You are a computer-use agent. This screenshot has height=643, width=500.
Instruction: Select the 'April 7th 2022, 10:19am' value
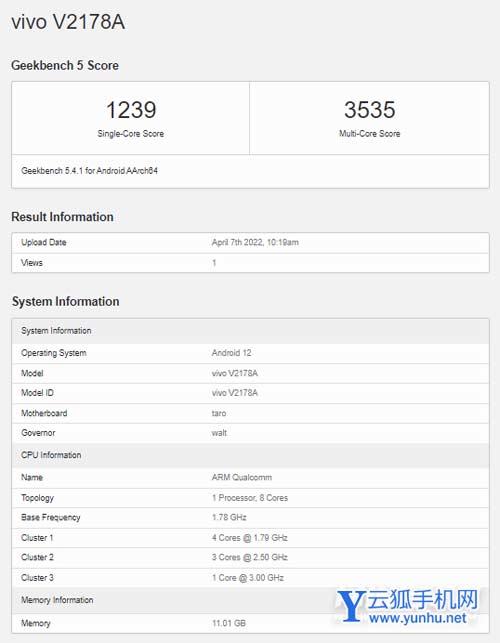[x=255, y=242]
